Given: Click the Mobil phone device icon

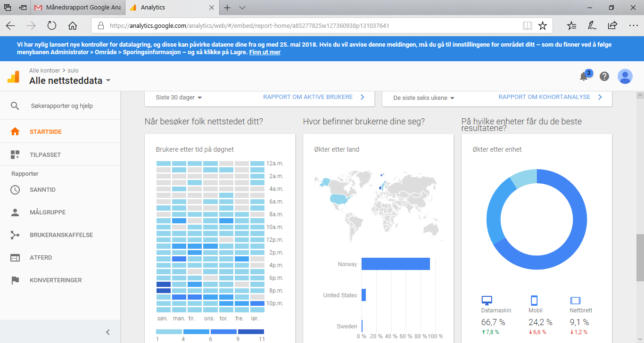Looking at the screenshot, I should click(x=534, y=301).
